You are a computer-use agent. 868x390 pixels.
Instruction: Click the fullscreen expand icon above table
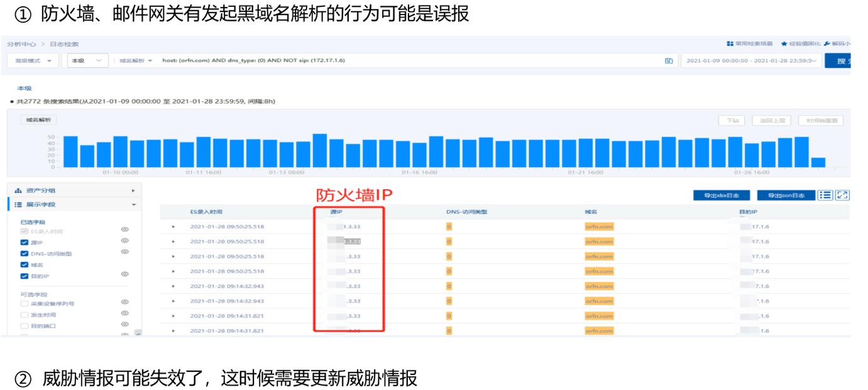coord(842,196)
